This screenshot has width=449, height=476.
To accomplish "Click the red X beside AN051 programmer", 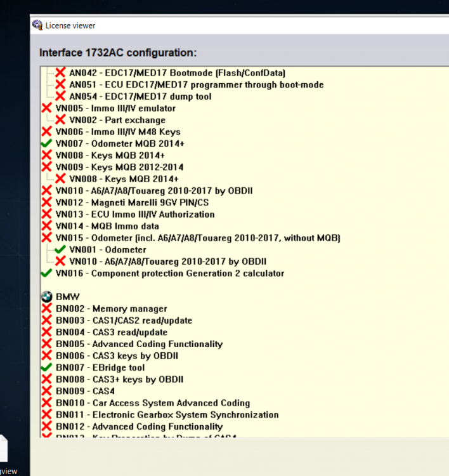I will [60, 84].
